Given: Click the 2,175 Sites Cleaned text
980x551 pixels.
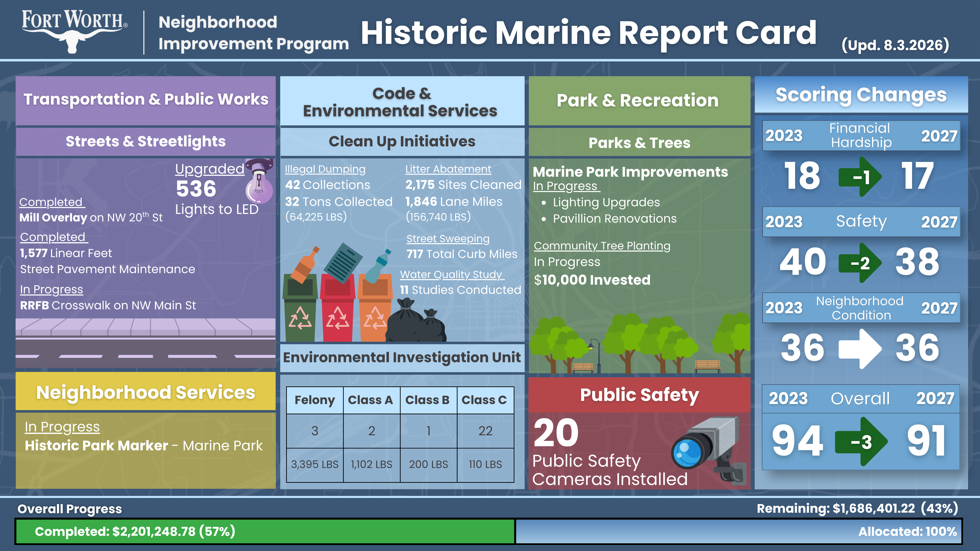Looking at the screenshot, I should click(463, 185).
